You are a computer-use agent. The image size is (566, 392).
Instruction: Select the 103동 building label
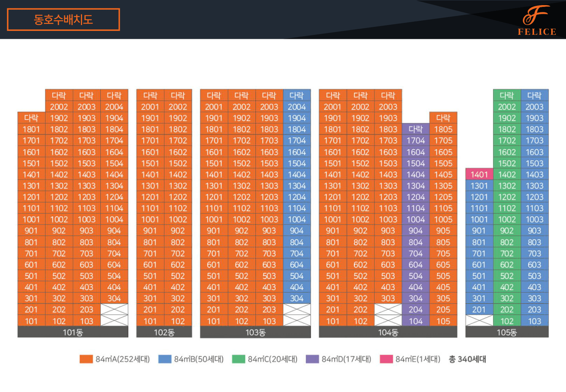tap(255, 332)
